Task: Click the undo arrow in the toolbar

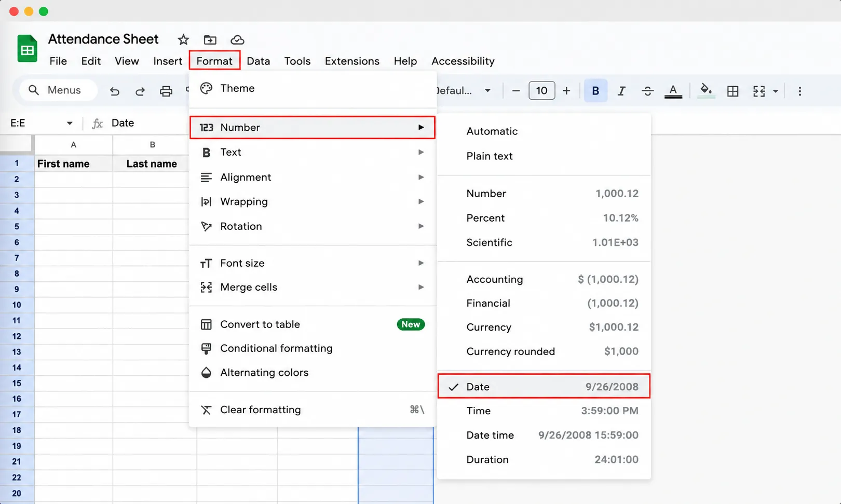Action: point(115,91)
